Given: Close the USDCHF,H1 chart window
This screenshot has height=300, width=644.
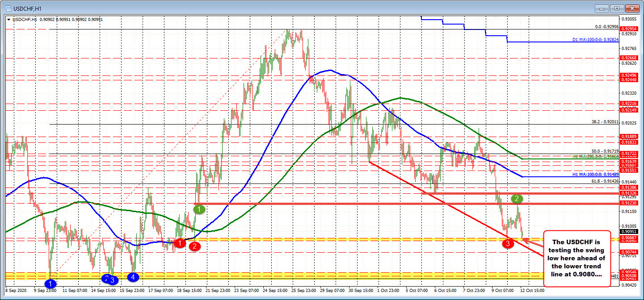Looking at the screenshot, I should 632,8.
